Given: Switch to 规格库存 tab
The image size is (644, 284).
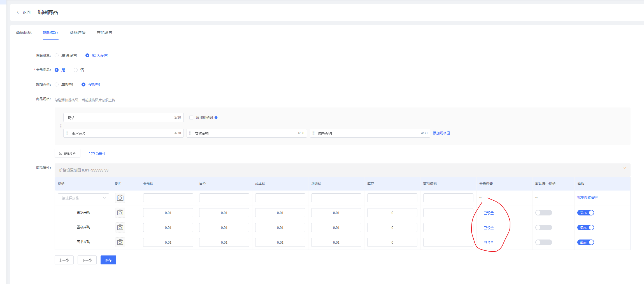Looking at the screenshot, I should pos(51,32).
